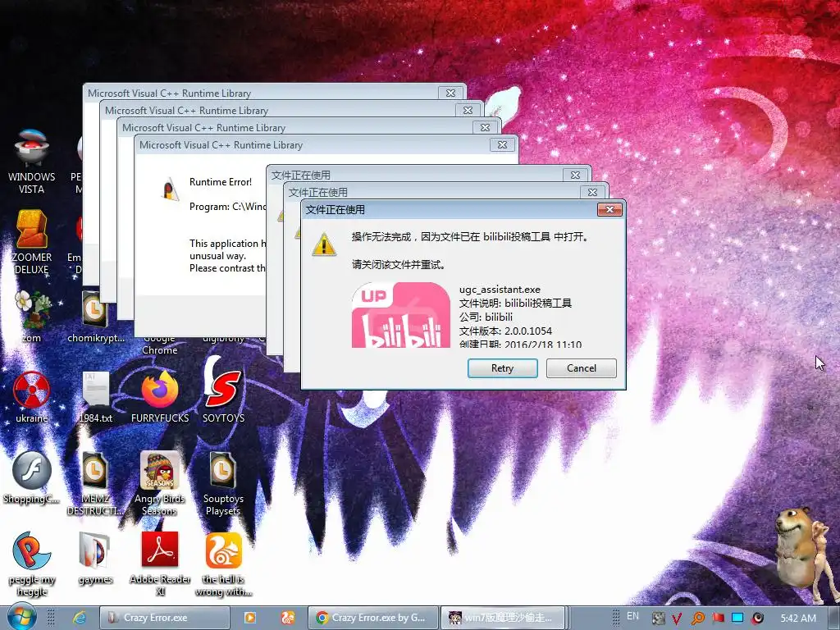Open the SOYTOYS desktop icon
This screenshot has height=630, width=840.
pyautogui.click(x=223, y=390)
